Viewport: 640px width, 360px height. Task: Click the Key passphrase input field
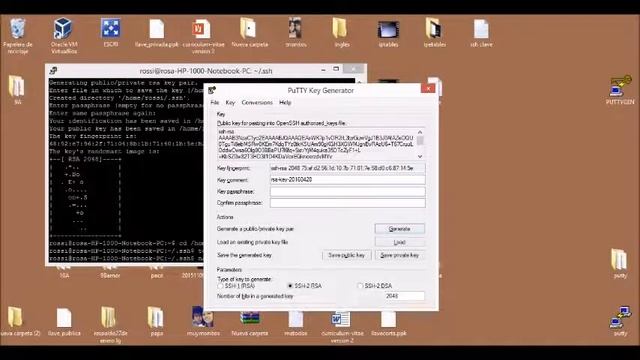pyautogui.click(x=347, y=191)
